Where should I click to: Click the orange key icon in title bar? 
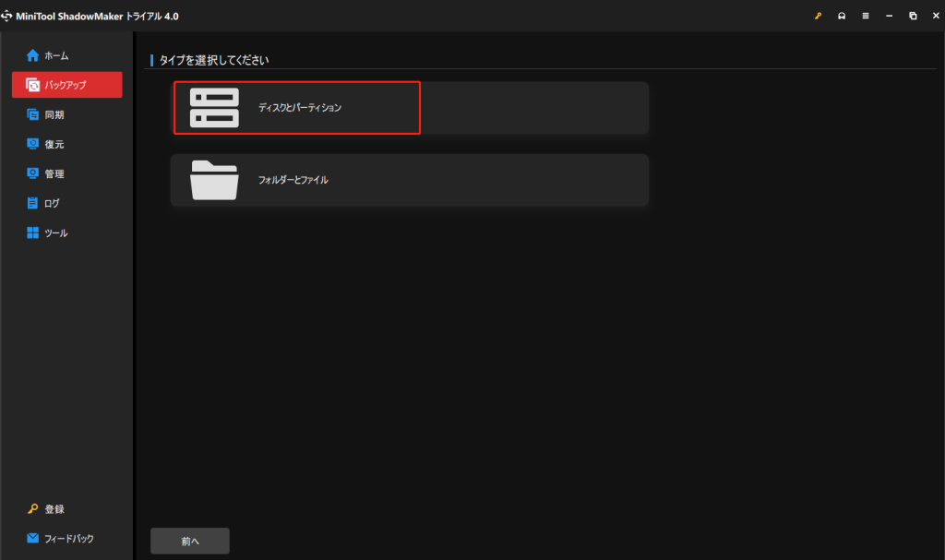818,16
